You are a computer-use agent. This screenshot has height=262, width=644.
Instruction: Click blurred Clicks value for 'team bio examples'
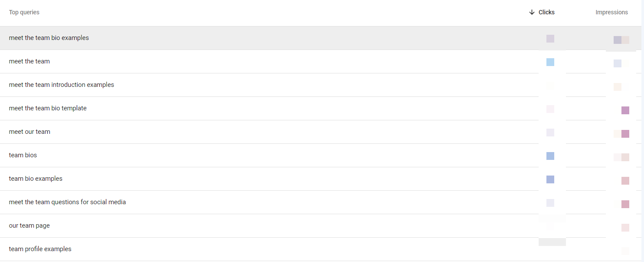550,179
